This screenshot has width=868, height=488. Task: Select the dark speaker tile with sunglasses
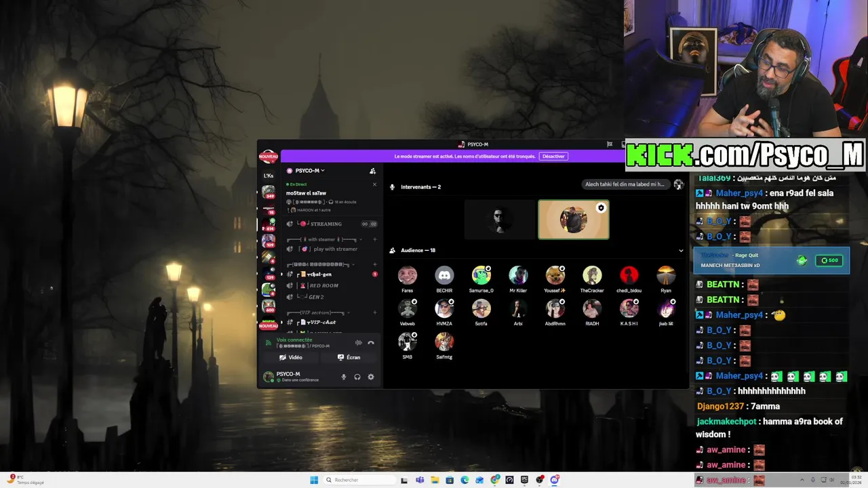(x=500, y=220)
